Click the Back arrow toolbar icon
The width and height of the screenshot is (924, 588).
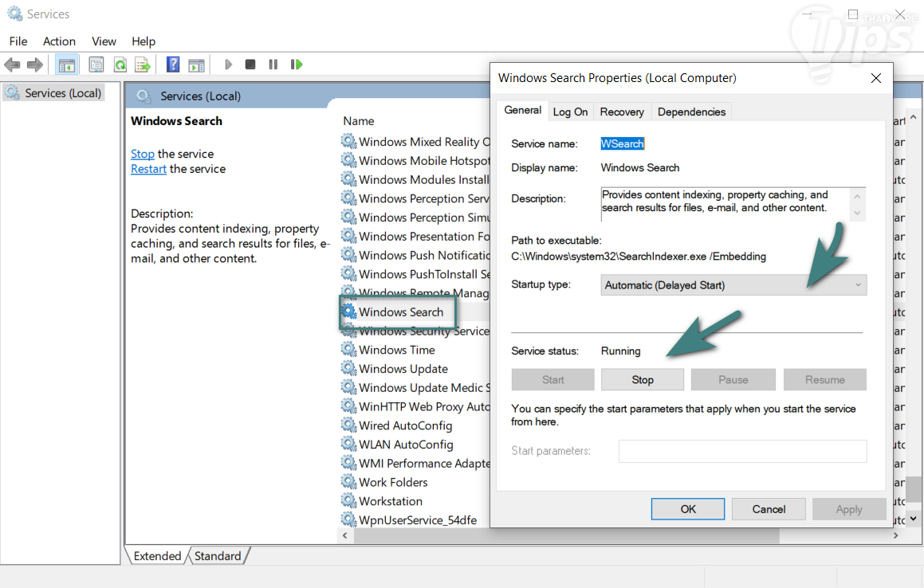click(x=13, y=65)
